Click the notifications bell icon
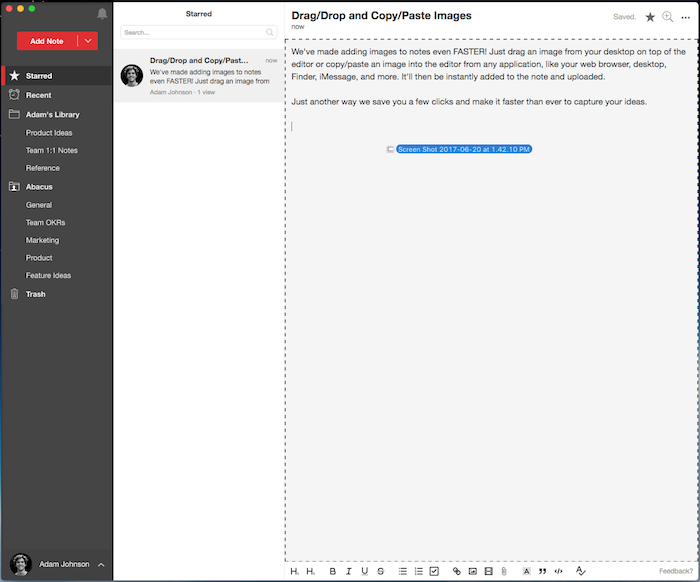The height and width of the screenshot is (582, 700). coord(102,14)
